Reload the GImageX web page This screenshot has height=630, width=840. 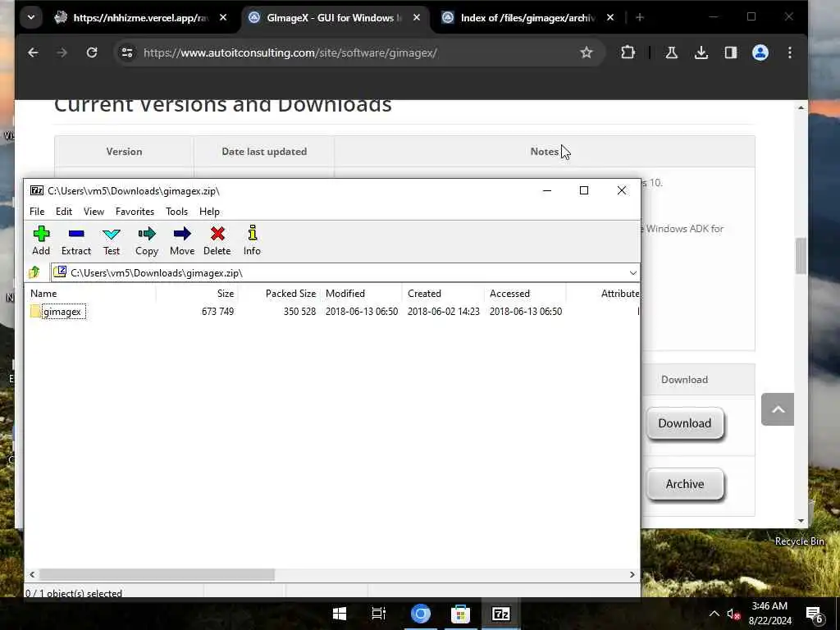coord(92,52)
